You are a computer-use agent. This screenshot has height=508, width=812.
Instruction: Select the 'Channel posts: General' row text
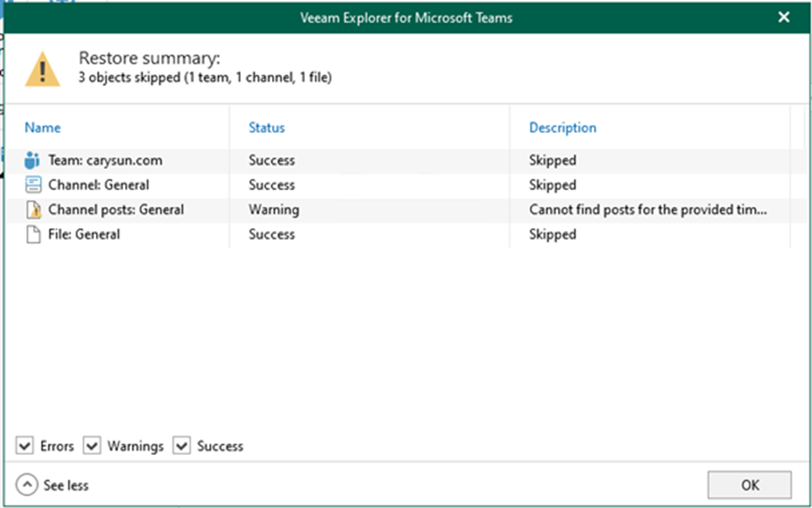click(x=116, y=210)
